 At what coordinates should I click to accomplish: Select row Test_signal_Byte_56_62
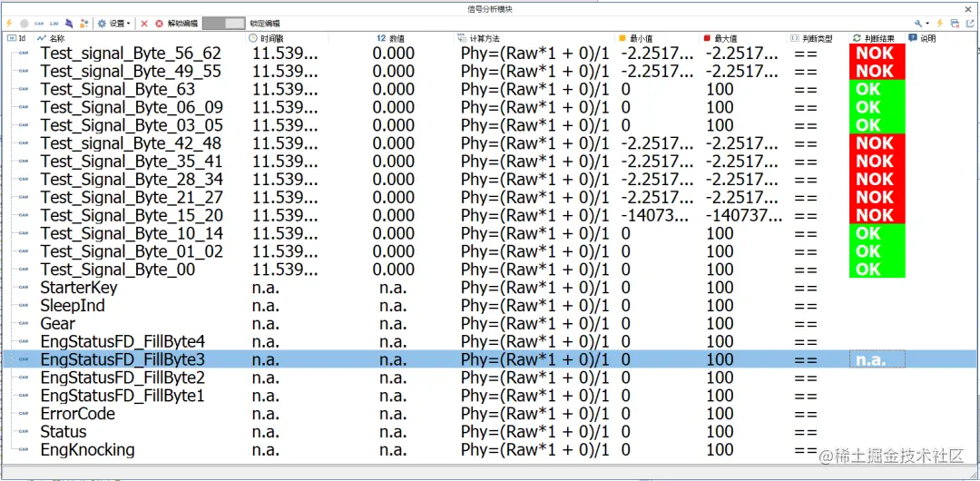click(489, 54)
